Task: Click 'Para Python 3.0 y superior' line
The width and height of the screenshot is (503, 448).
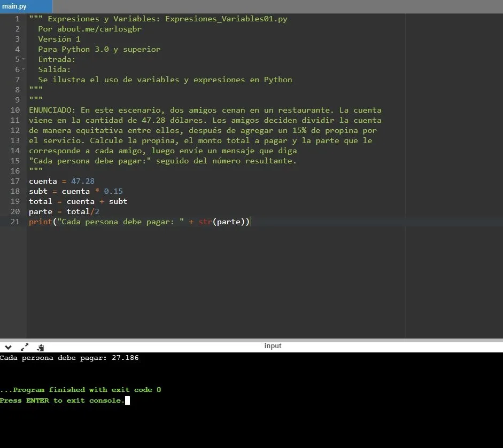Action: [x=99, y=49]
